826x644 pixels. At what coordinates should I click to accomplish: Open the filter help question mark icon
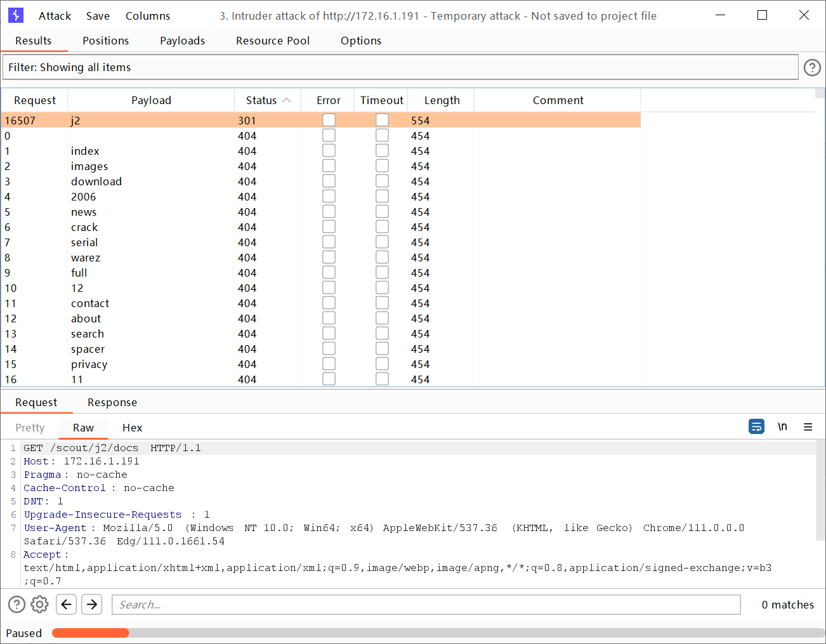812,67
